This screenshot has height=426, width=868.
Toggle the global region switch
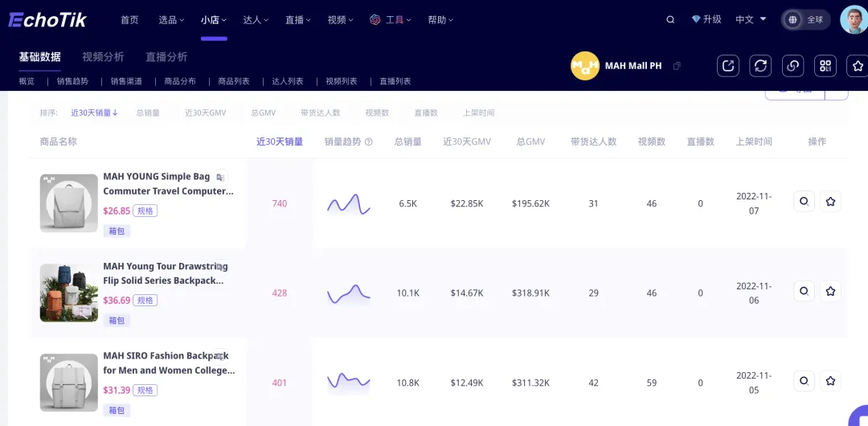click(805, 20)
